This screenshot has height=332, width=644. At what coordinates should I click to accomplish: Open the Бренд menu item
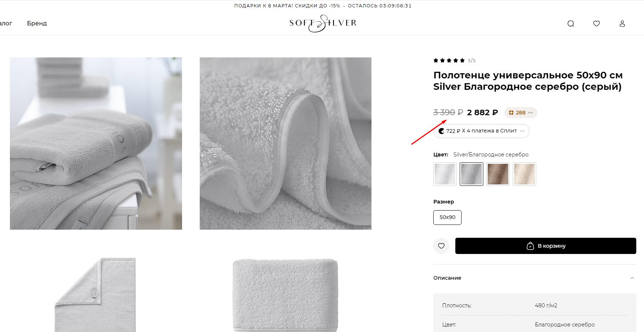pyautogui.click(x=37, y=23)
